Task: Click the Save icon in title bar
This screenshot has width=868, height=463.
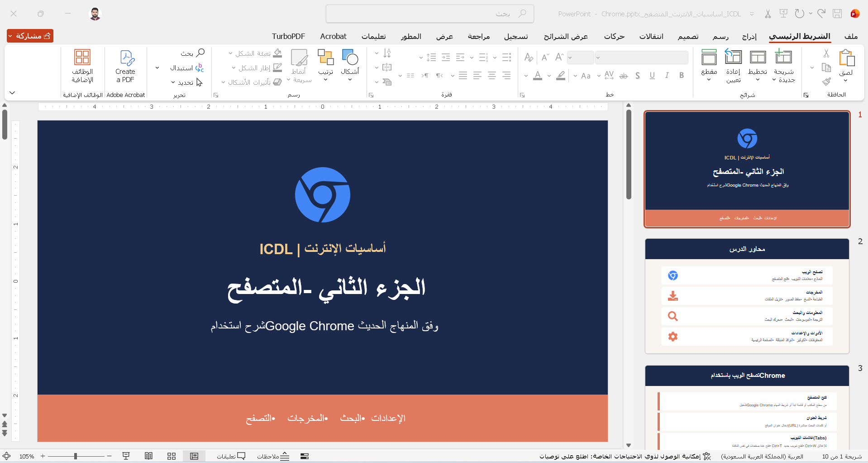Action: point(837,14)
